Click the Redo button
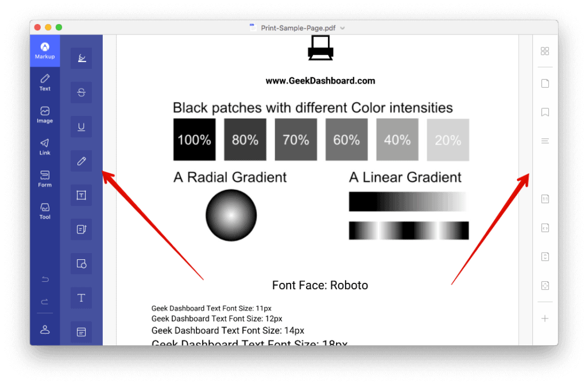This screenshot has height=385, width=588. click(45, 301)
